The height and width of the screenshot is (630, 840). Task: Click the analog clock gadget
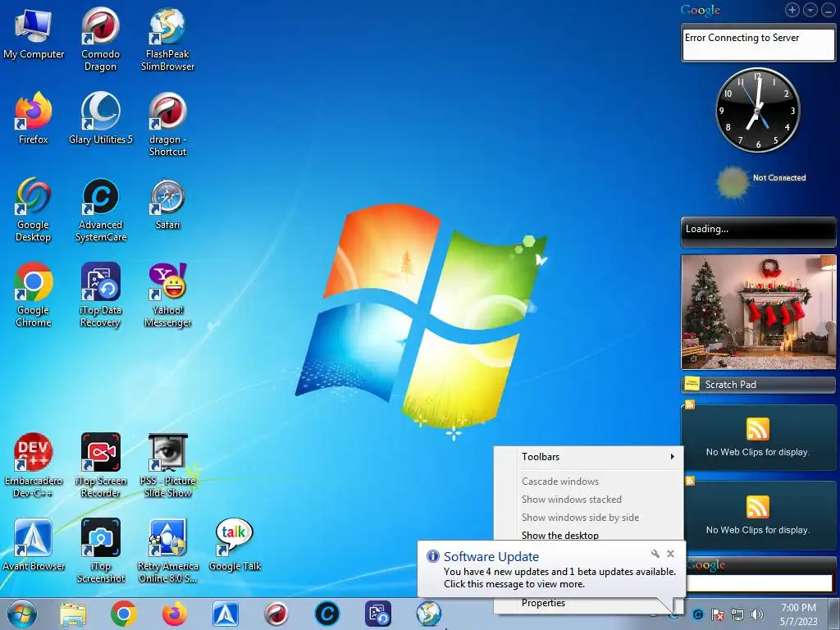(757, 111)
